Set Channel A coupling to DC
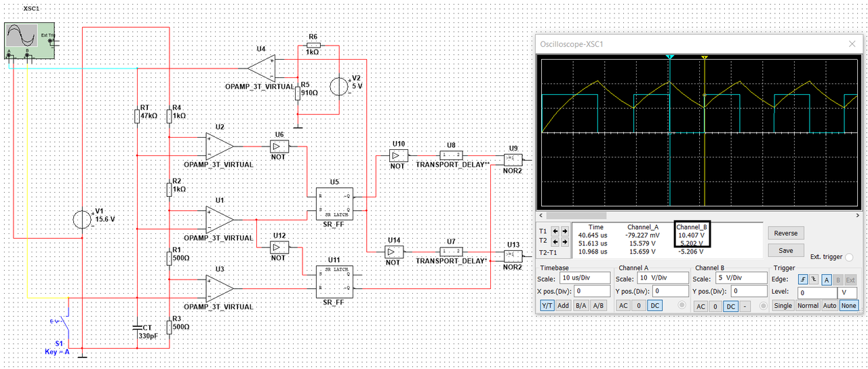The width and height of the screenshot is (868, 369). [x=654, y=306]
